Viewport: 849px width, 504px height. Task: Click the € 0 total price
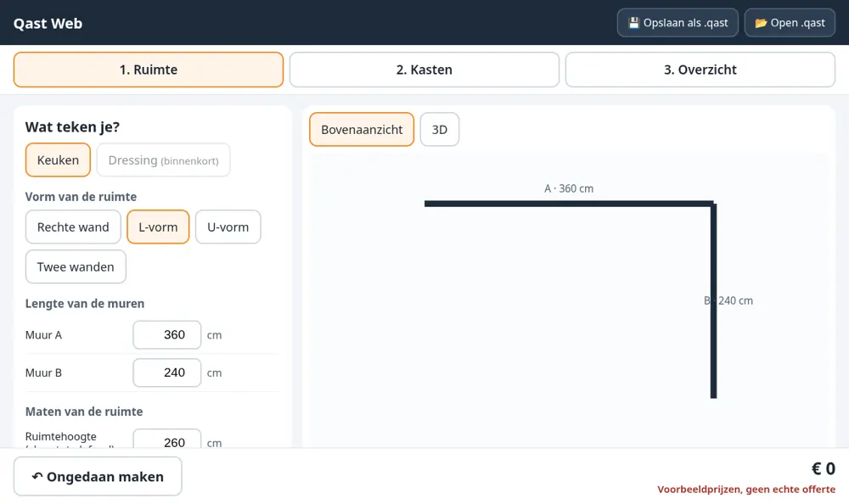[x=823, y=468]
